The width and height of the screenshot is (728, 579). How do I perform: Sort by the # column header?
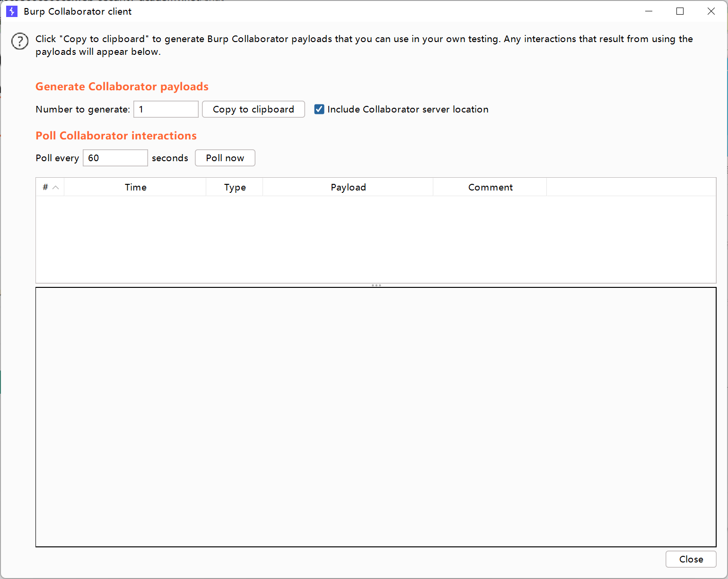[50, 187]
